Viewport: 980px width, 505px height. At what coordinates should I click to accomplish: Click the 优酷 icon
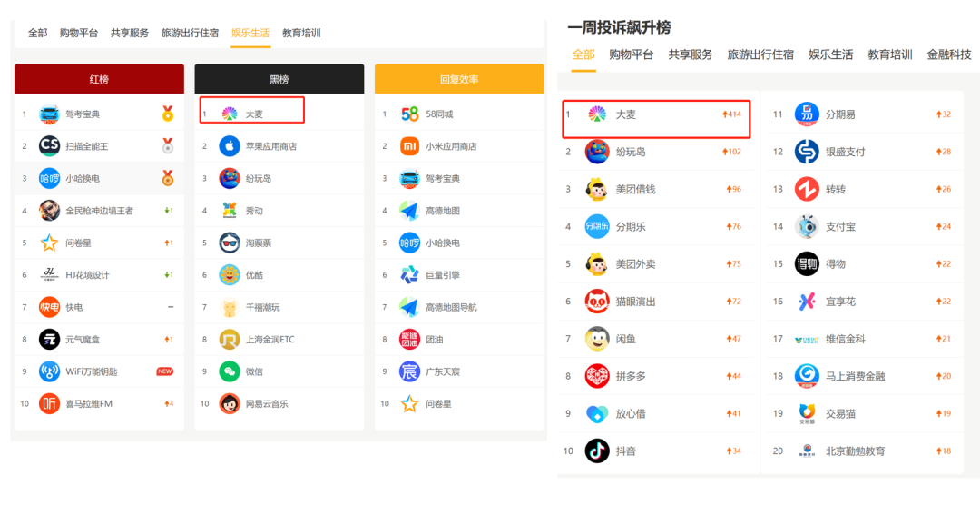[230, 274]
